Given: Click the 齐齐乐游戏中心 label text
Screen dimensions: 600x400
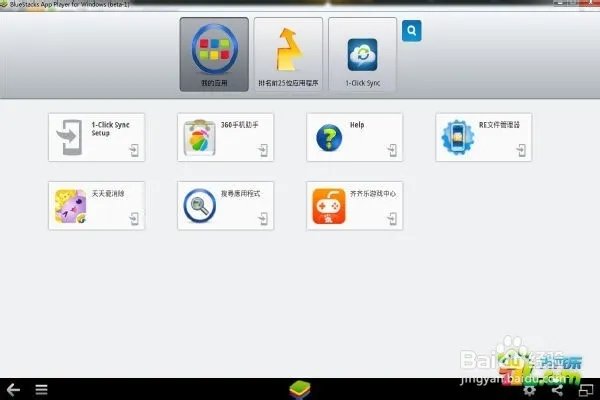Looking at the screenshot, I should point(373,194).
